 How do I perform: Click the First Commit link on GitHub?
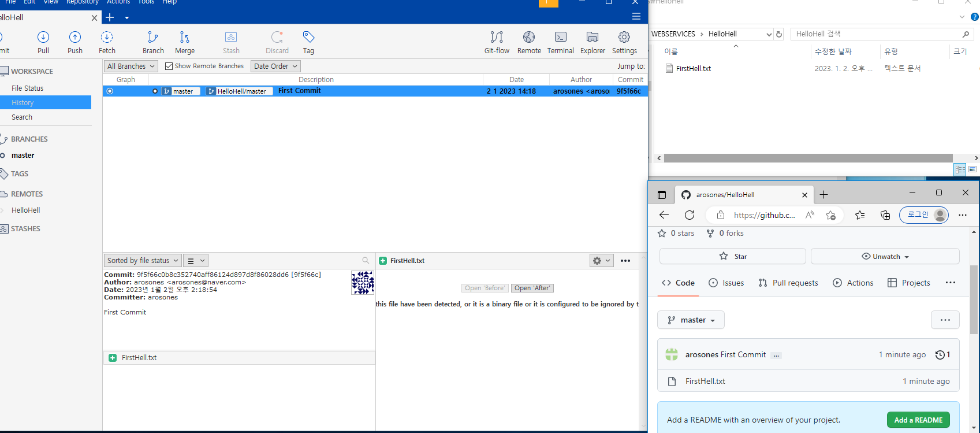(x=743, y=355)
